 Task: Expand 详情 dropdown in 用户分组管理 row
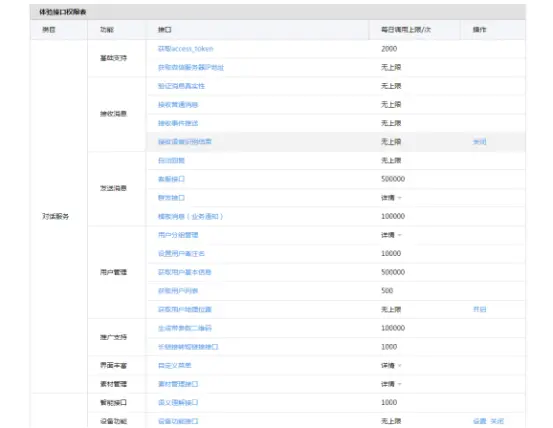pos(391,235)
